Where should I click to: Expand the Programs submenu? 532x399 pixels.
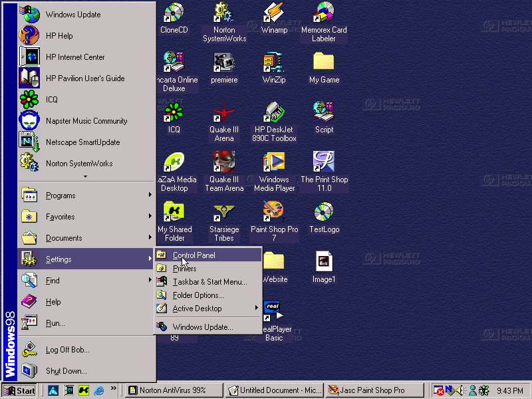point(61,196)
